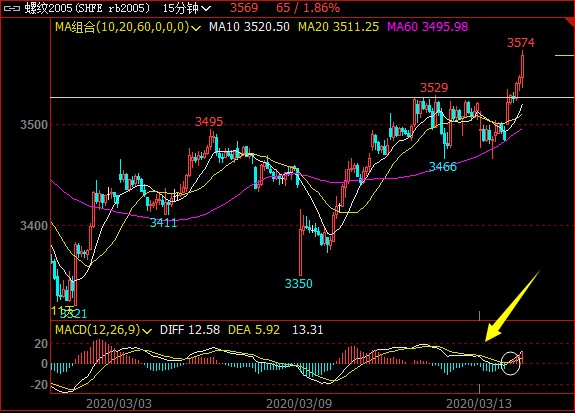Click the 3400 price axis label
The image size is (575, 413).
click(x=34, y=226)
